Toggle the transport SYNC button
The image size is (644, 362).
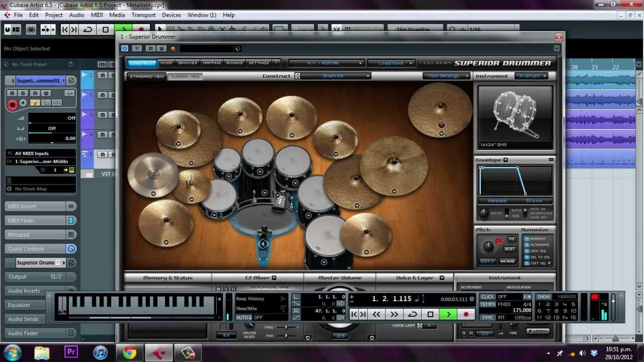(x=488, y=318)
